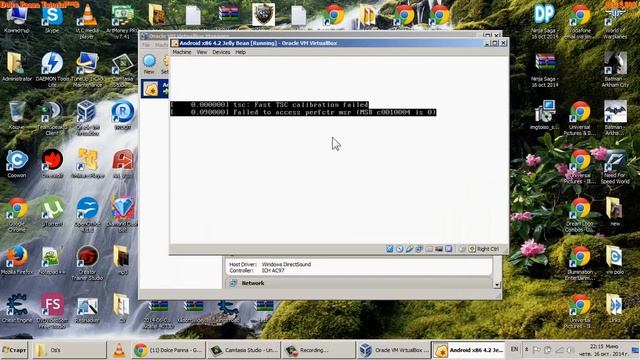Open the Need For Speed World shortcut

[x=615, y=167]
